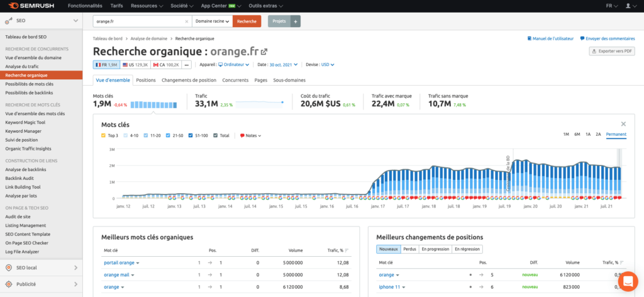Open the iphone 11 keyword link
Screen dimensions: 644x297
390,287
